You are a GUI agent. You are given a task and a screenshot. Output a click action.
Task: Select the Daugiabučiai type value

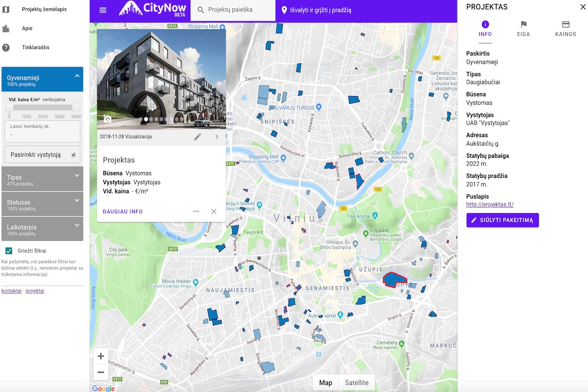click(483, 82)
